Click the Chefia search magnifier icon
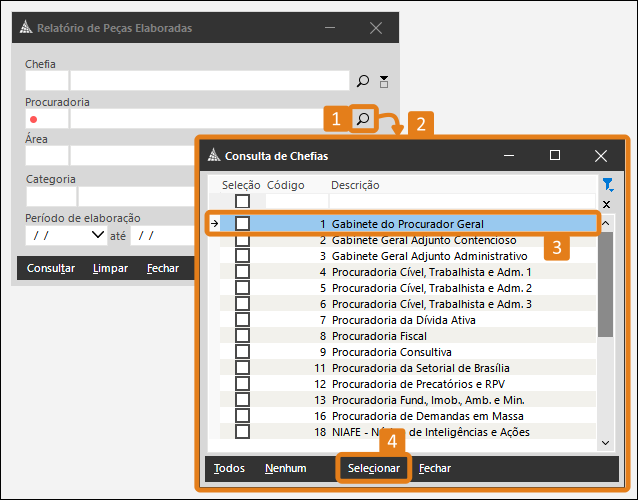The image size is (638, 500). [363, 81]
